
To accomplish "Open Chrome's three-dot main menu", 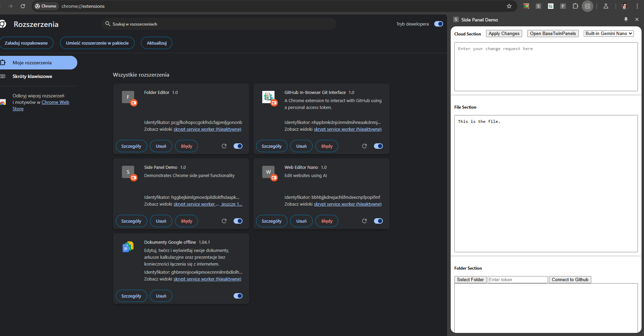I will tap(637, 6).
